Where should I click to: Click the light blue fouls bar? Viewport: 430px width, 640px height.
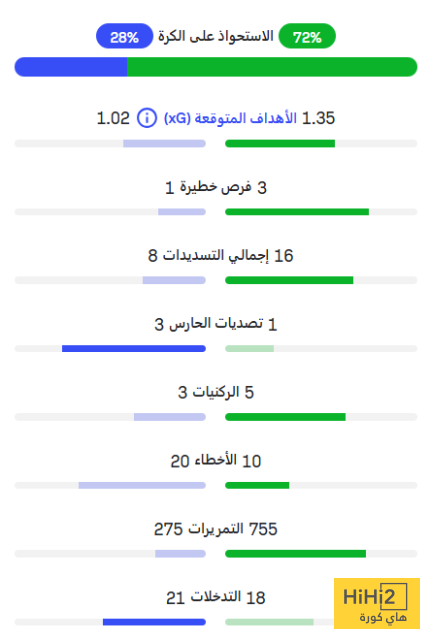[142, 485]
